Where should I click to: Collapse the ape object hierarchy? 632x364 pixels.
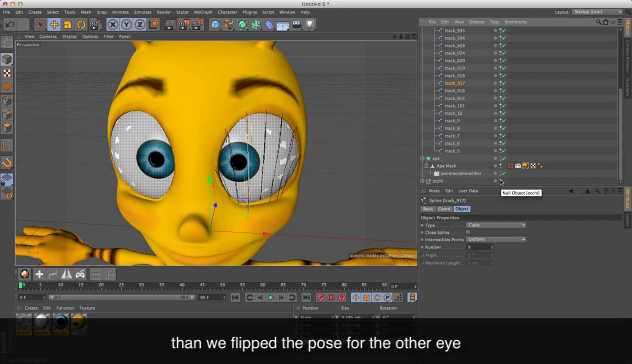coord(422,158)
